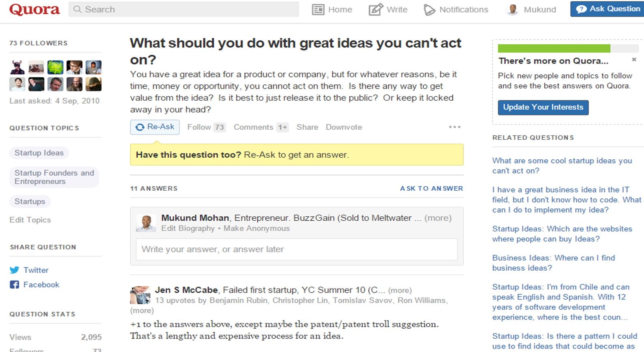Select the Startup Ideas topic tag
This screenshot has height=352, width=644.
(39, 153)
